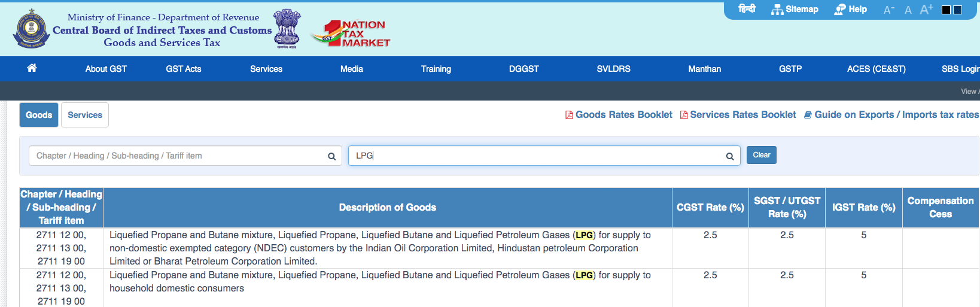Viewport: 980px width, 307px height.
Task: Open the Help link
Action: [850, 10]
